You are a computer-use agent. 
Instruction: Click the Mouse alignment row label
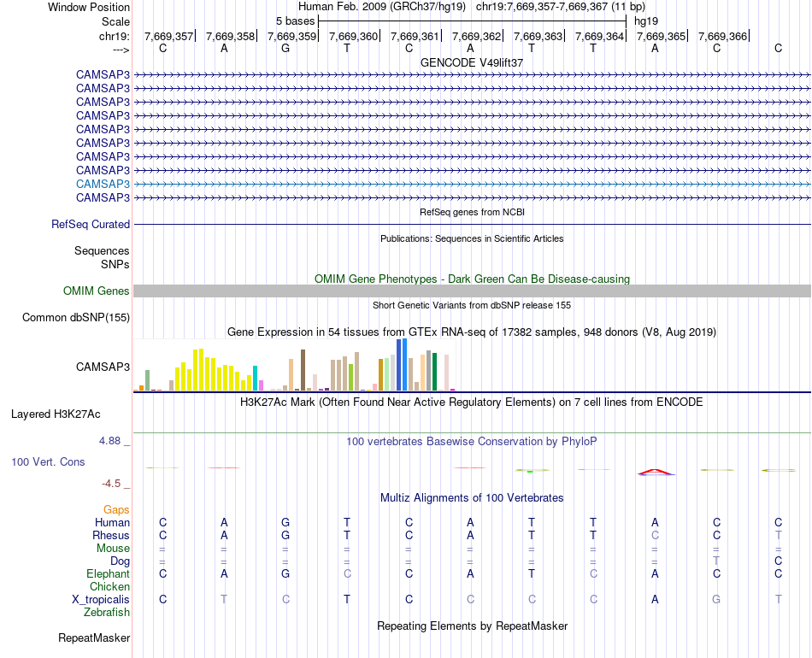click(x=113, y=549)
